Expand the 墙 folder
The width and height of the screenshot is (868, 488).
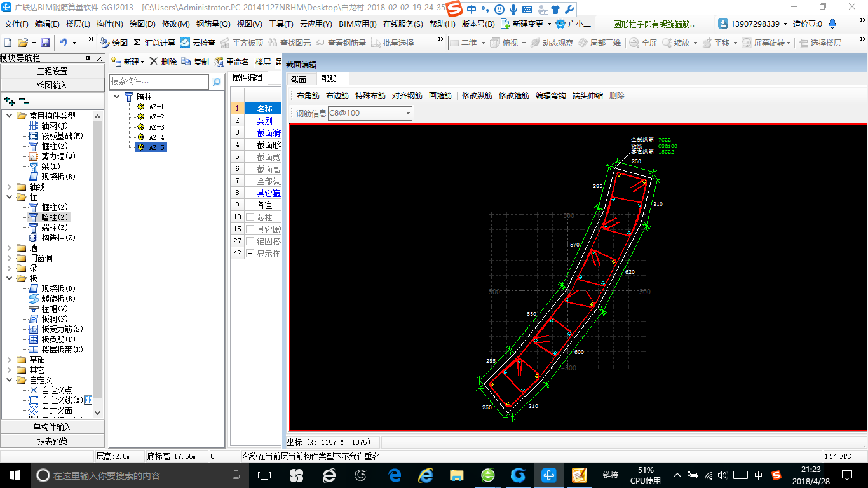tap(9, 248)
